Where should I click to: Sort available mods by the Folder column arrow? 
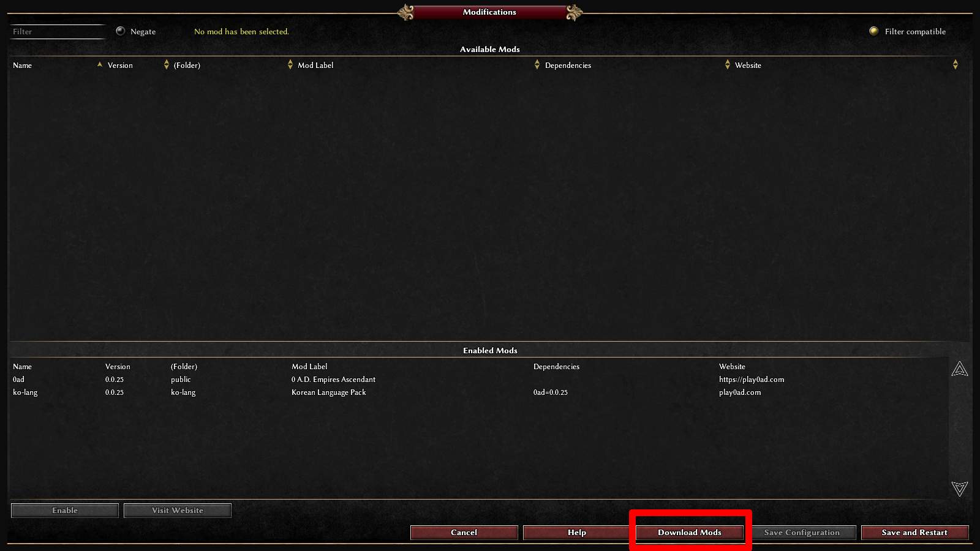290,64
